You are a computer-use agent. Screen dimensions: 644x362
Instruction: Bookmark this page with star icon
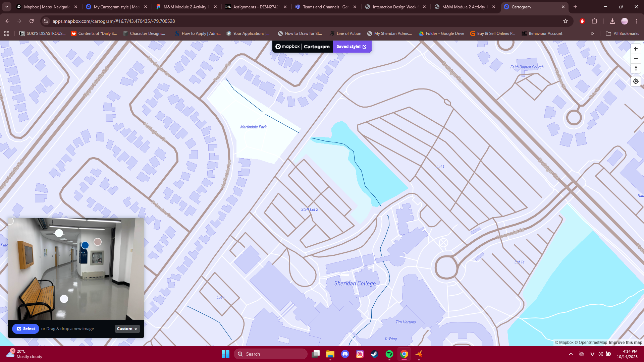click(566, 21)
